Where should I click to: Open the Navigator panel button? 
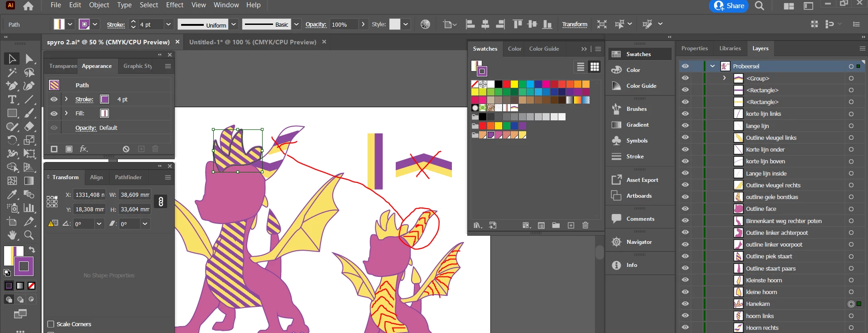pos(640,242)
